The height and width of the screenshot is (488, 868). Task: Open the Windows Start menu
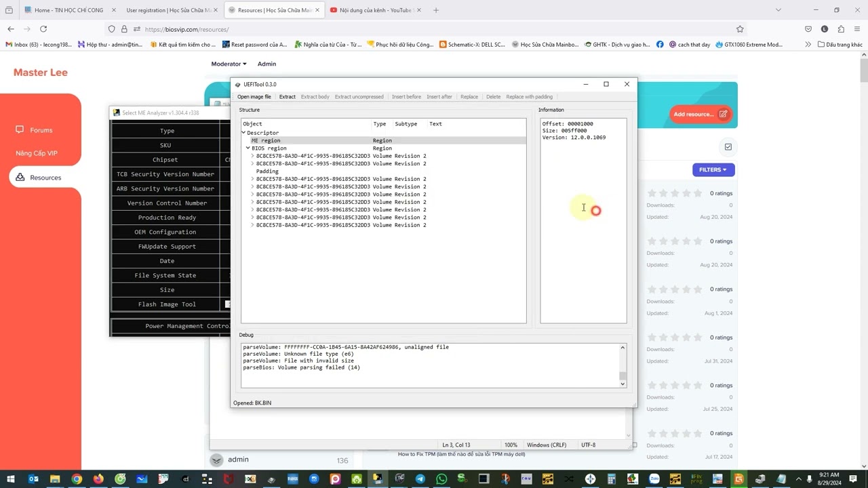click(x=12, y=479)
